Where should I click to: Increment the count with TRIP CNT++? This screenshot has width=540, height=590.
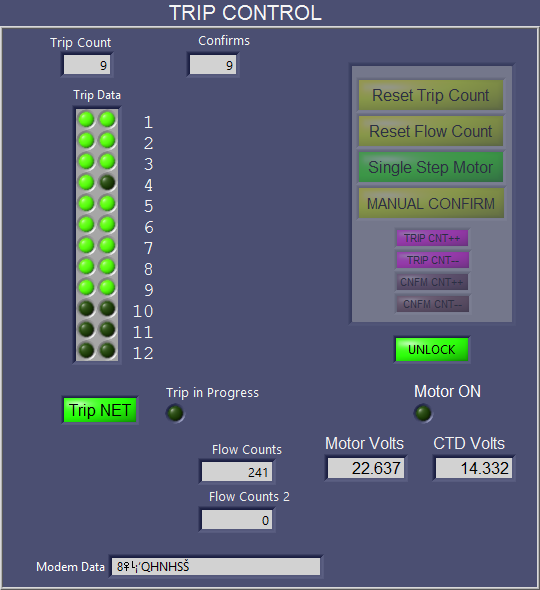tap(432, 238)
